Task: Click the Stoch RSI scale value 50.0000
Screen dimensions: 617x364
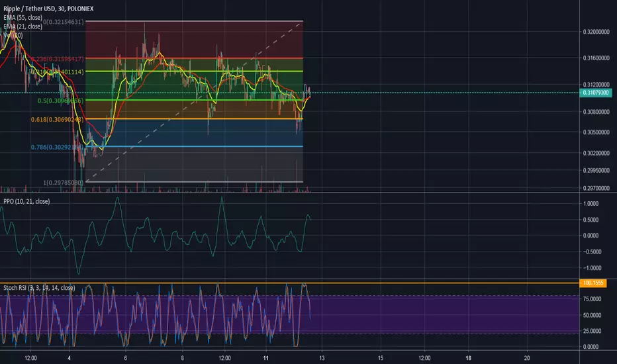Action: [x=593, y=315]
